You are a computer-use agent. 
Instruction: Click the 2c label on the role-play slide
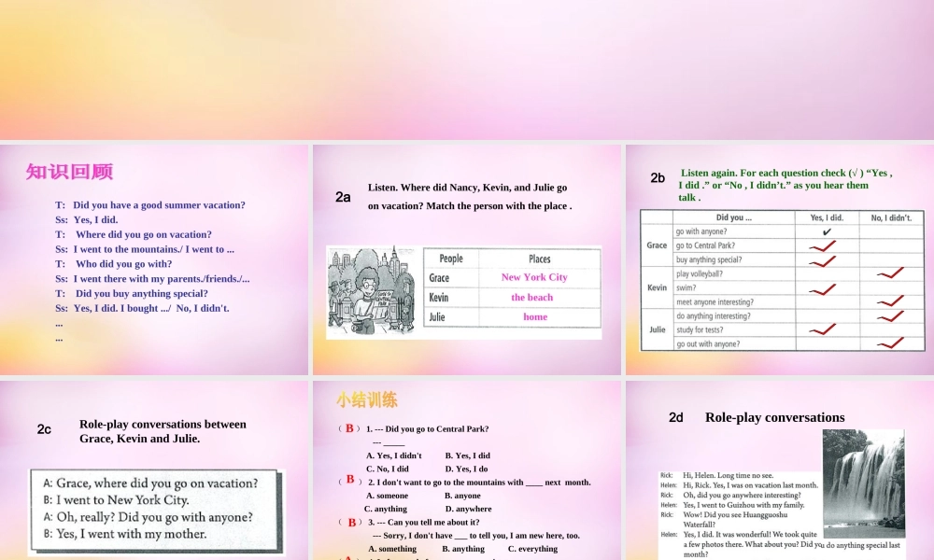point(45,429)
